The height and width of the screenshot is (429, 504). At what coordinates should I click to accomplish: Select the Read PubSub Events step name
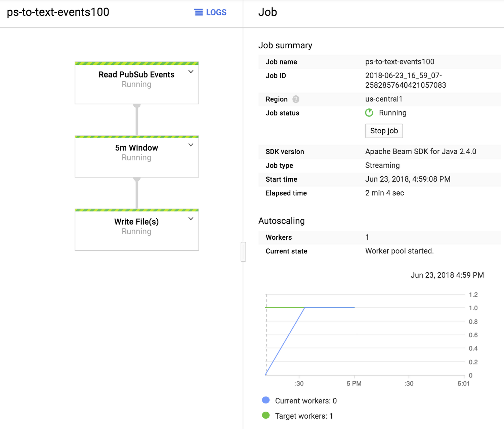[136, 75]
